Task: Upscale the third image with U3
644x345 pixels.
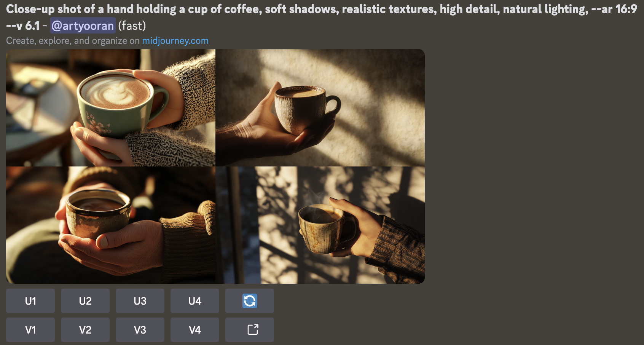Action: point(140,301)
